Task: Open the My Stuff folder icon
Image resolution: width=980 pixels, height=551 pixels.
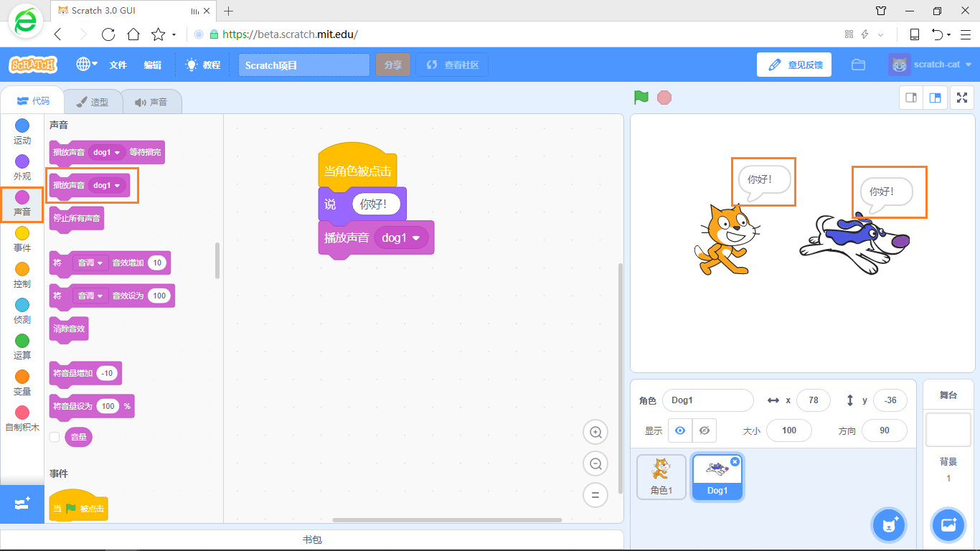Action: tap(858, 65)
